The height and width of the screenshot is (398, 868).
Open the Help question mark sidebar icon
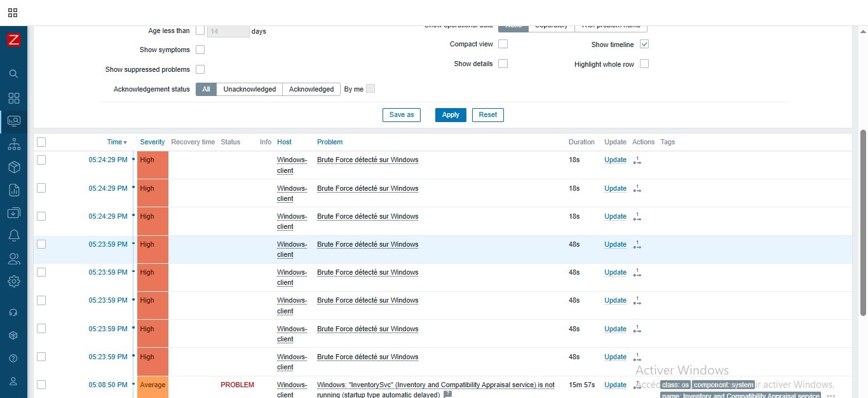(x=13, y=358)
